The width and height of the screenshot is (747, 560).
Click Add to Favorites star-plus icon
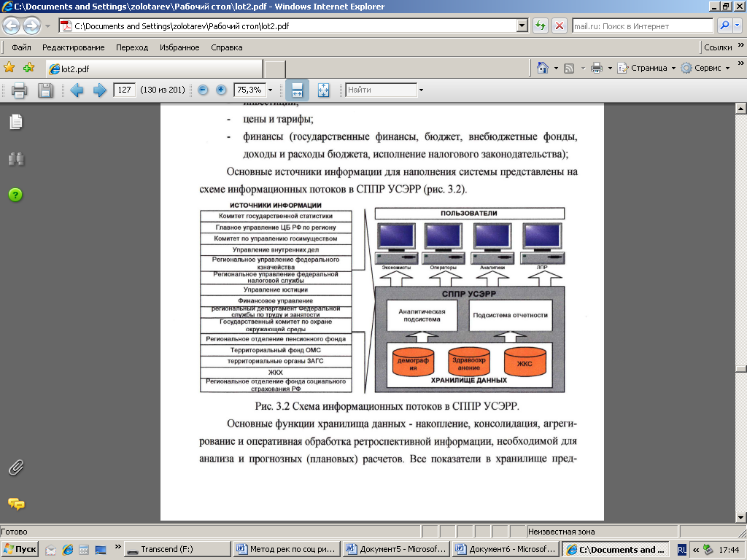click(28, 68)
